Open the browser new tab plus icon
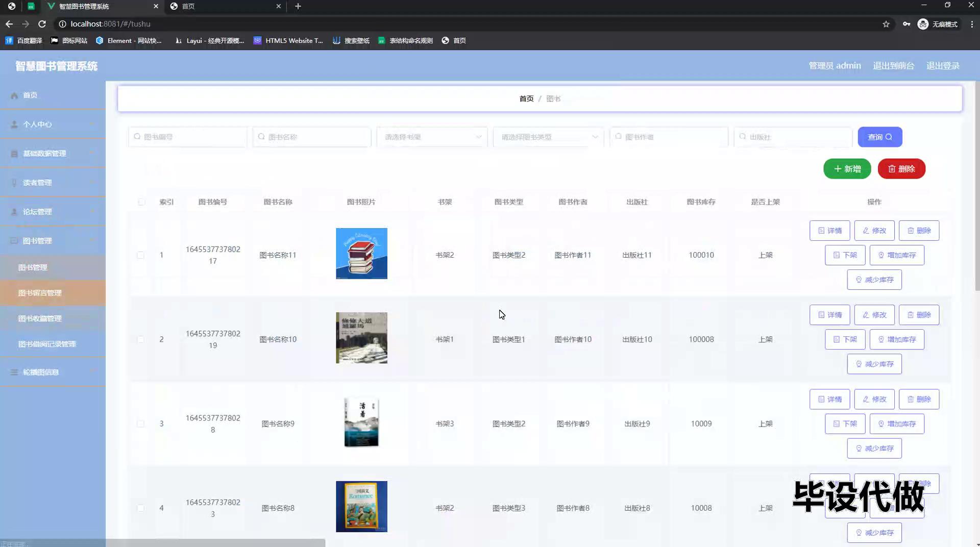Image resolution: width=980 pixels, height=547 pixels. coord(298,6)
